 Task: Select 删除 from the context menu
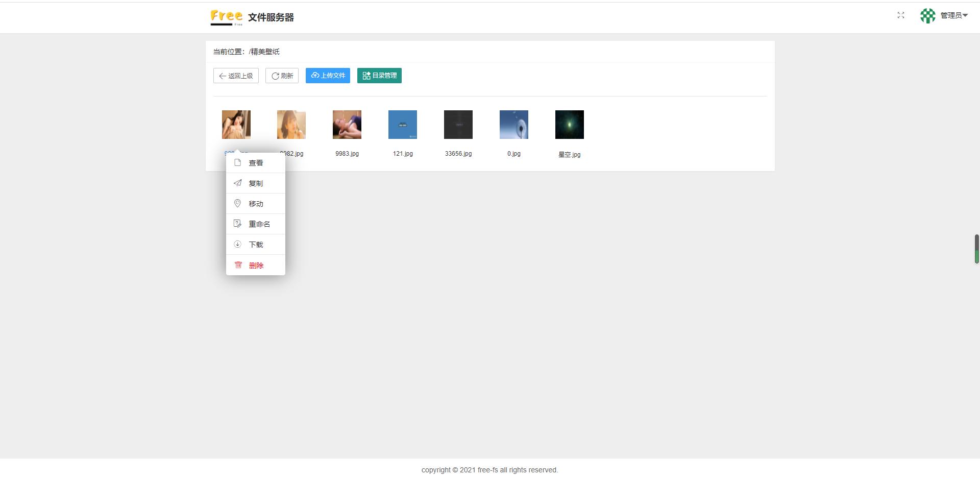[x=256, y=265]
